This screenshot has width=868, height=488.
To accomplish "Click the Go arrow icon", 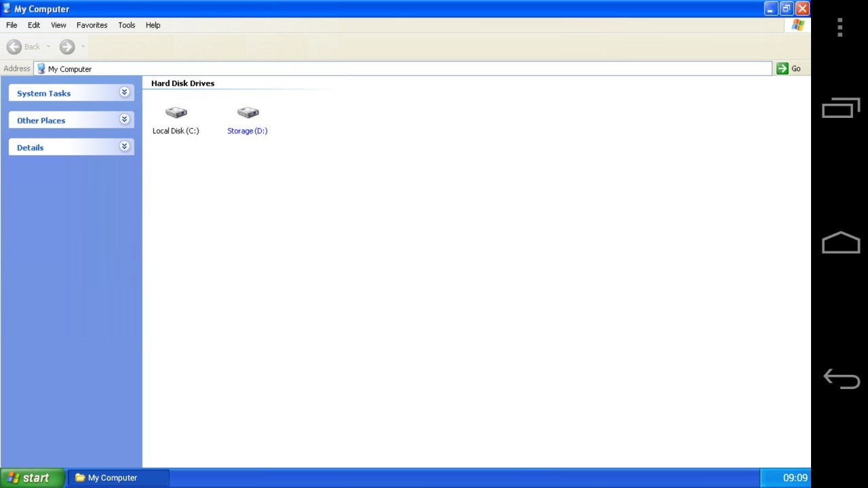I will 782,68.
